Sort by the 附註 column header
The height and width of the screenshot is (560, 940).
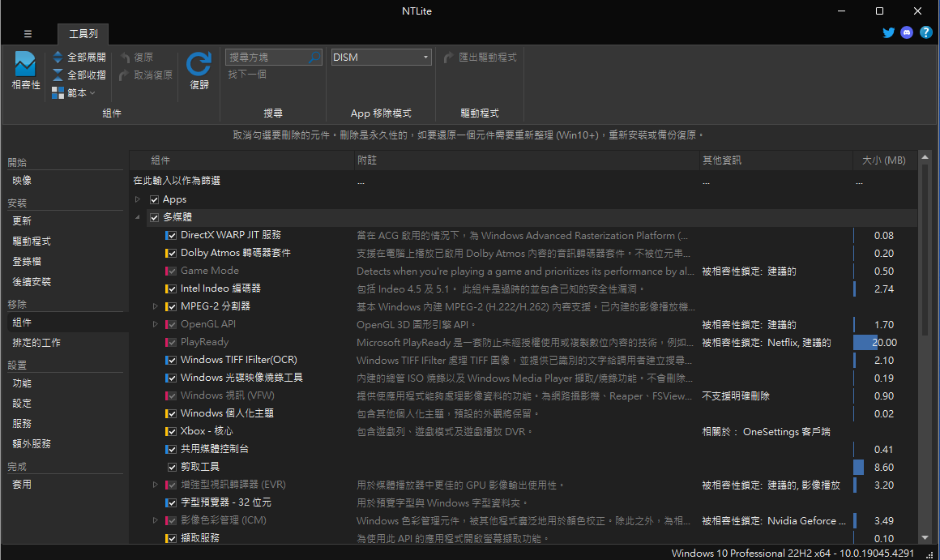528,160
